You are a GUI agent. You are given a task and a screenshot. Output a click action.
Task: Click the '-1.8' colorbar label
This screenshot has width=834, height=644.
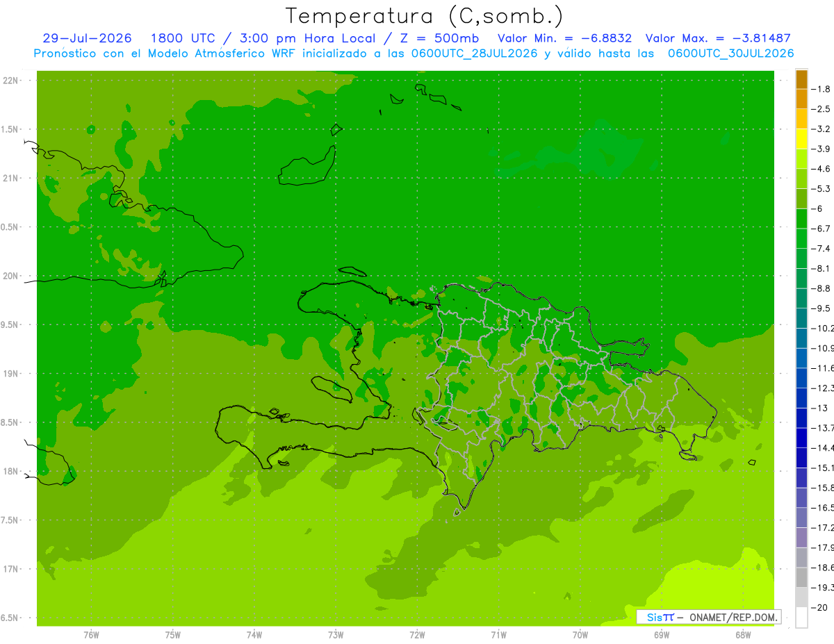tap(821, 89)
